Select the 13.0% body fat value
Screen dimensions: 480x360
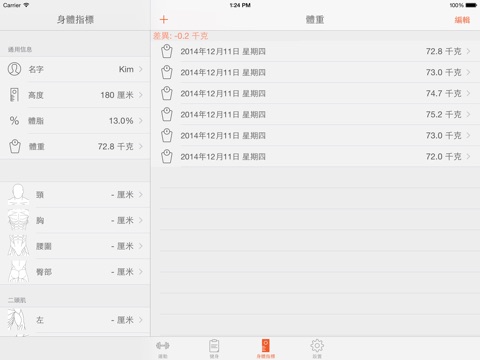[121, 121]
